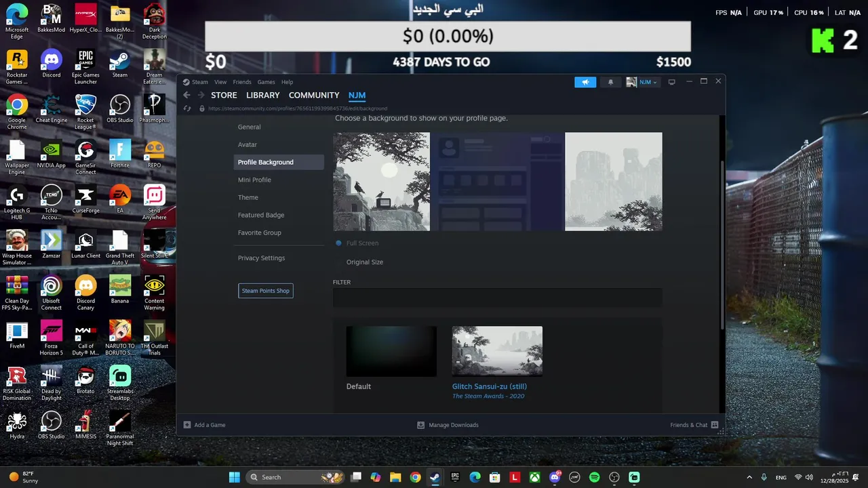Screen dimensions: 868x488
Task: Open the Help menu
Action: point(287,82)
